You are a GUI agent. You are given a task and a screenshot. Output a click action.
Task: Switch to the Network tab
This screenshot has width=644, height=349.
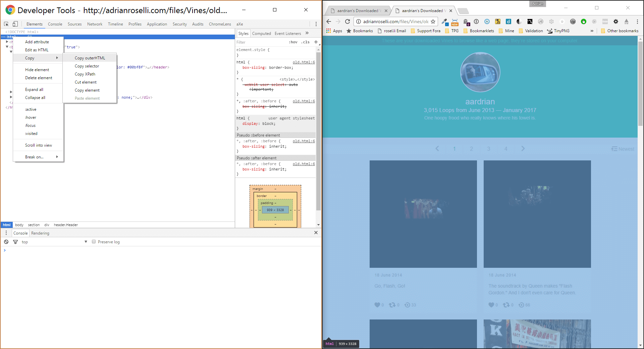(95, 24)
